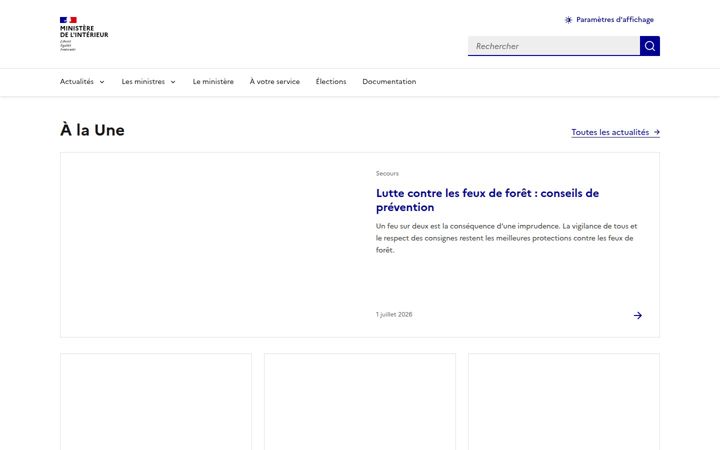Select Élections in the navigation bar
This screenshot has height=450, width=720.
tap(331, 82)
